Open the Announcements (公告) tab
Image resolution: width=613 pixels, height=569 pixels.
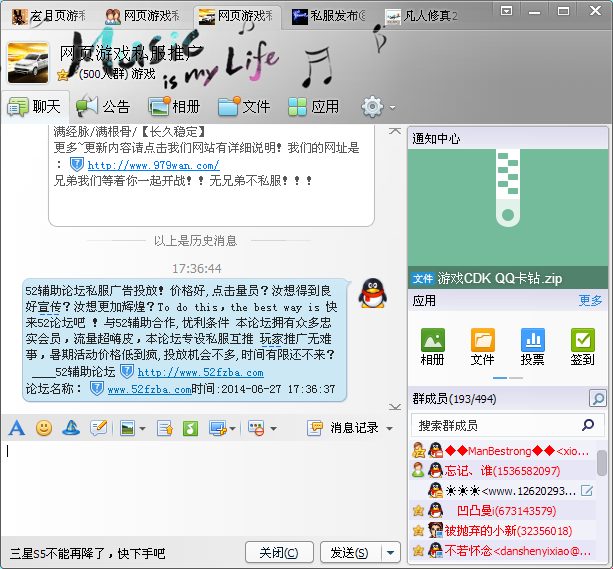click(x=102, y=107)
